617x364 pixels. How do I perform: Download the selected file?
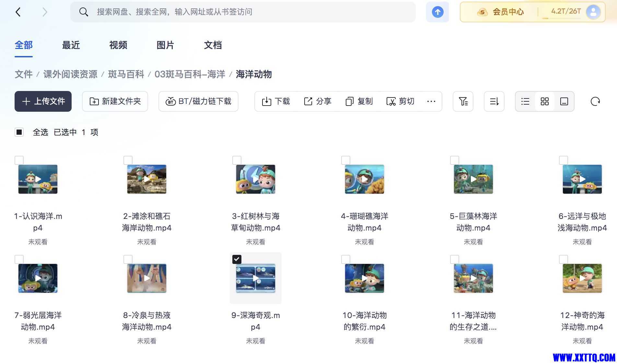[x=276, y=101]
